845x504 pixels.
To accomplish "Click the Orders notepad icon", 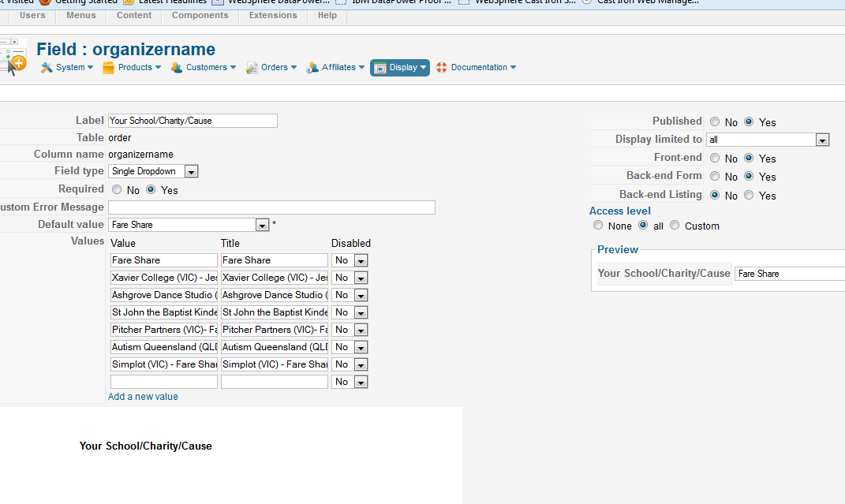I will (252, 67).
